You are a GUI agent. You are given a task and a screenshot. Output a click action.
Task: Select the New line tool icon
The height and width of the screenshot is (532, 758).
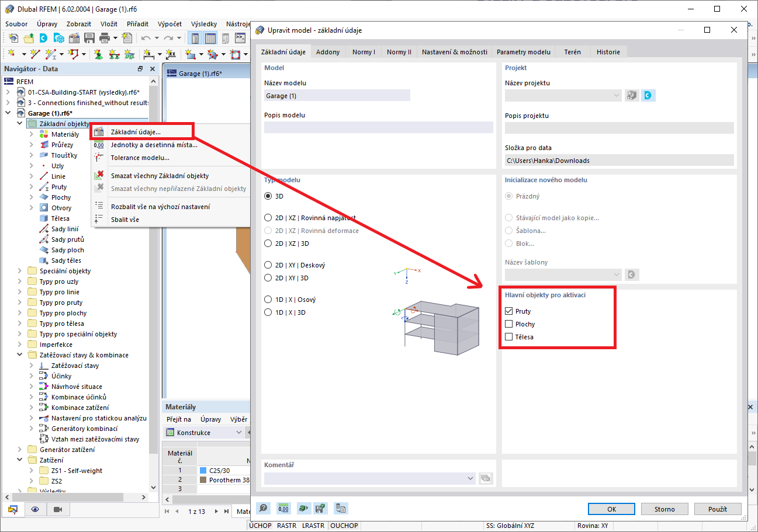35,54
